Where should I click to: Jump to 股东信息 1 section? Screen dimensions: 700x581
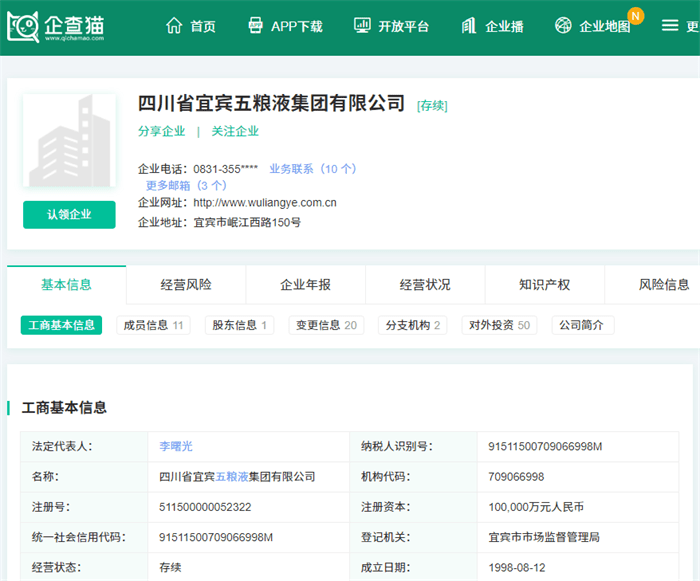239,325
